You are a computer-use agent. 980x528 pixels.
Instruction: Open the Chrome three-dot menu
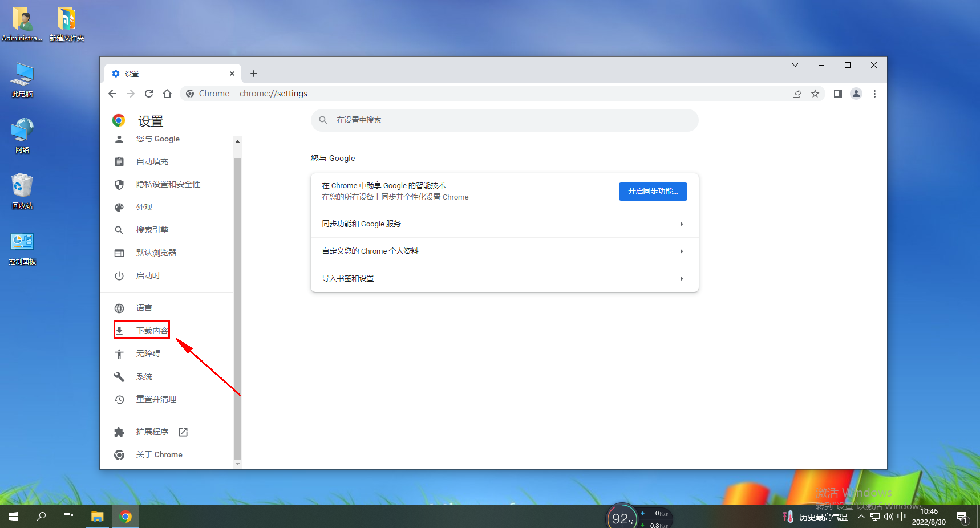coord(874,94)
